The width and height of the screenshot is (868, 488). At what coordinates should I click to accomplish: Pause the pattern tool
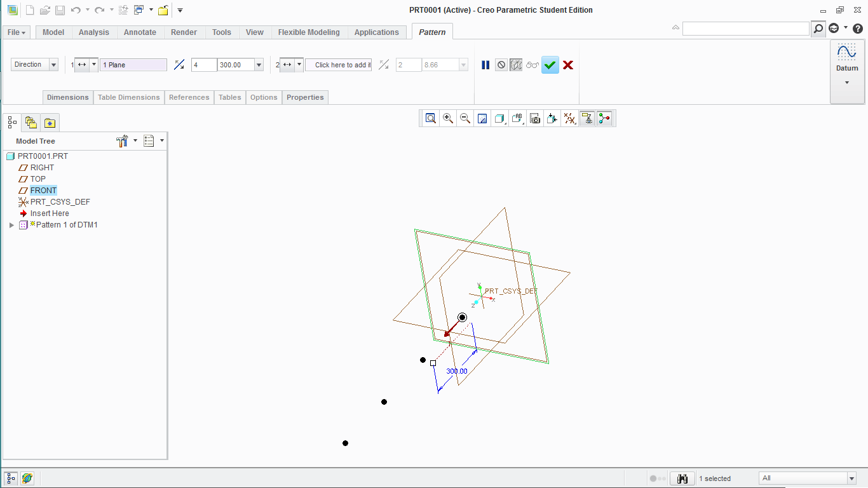click(485, 65)
